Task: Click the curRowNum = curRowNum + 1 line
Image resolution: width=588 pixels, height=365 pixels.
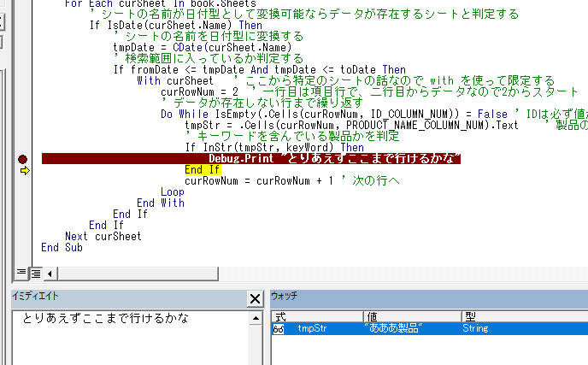Action: pyautogui.click(x=259, y=181)
